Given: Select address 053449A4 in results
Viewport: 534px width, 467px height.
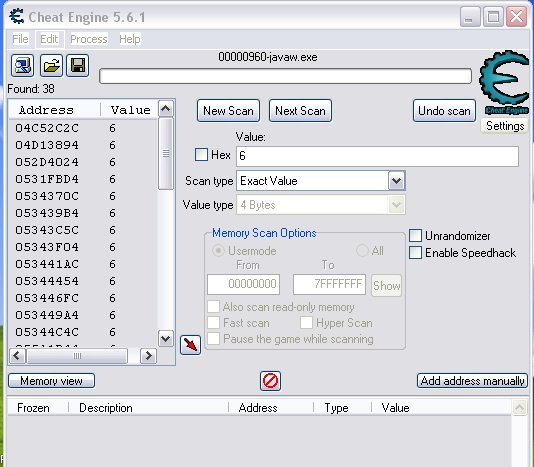Looking at the screenshot, I should pos(47,315).
